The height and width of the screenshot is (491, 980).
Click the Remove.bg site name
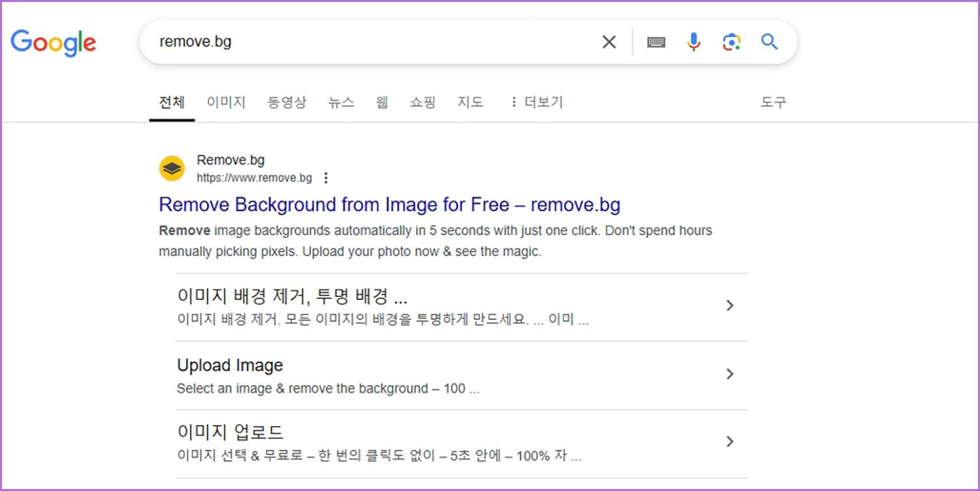(x=231, y=160)
